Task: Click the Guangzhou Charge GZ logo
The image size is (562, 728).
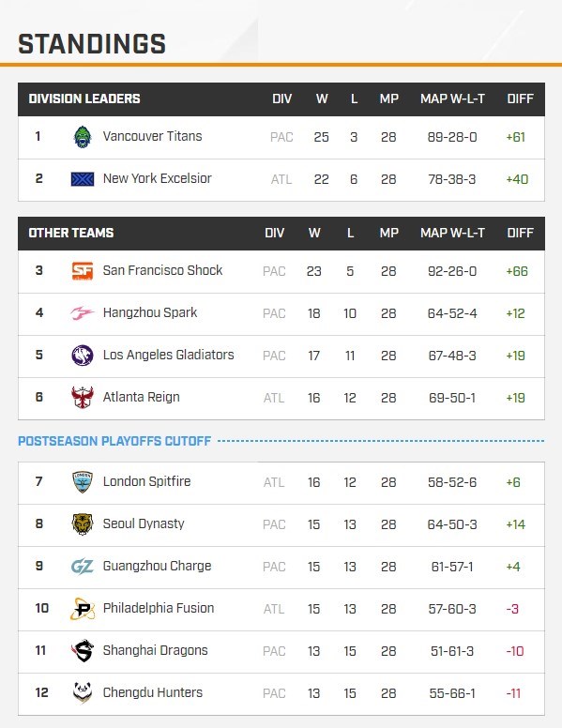Action: [x=83, y=567]
